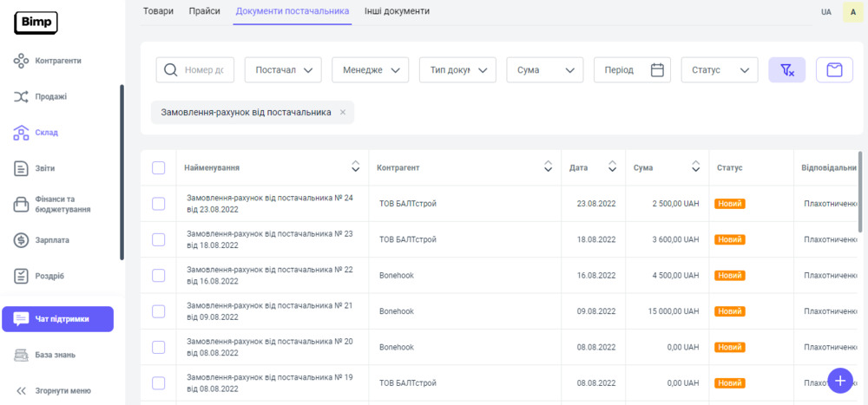Click the Чат підтримки button

57,319
